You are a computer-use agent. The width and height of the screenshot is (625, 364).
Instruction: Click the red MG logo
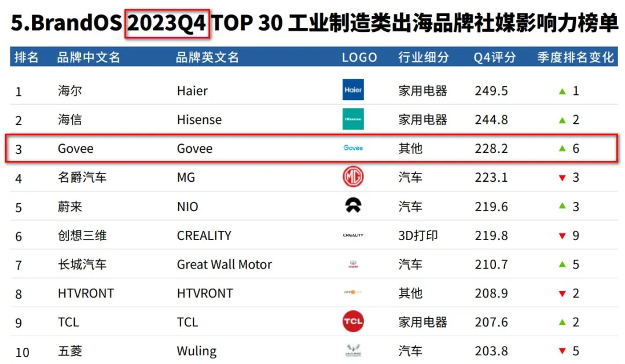tap(353, 177)
